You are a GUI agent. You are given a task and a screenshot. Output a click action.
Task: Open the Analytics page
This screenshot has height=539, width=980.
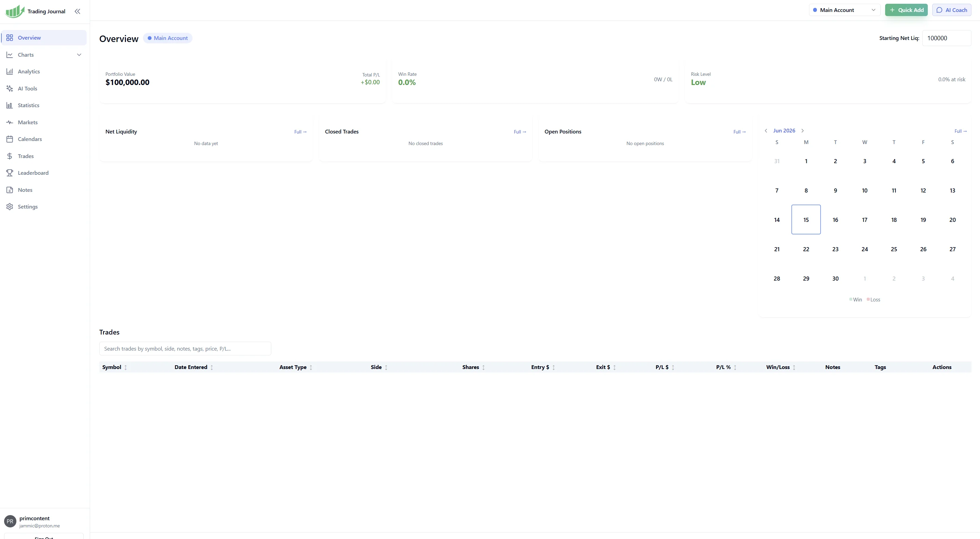44,72
